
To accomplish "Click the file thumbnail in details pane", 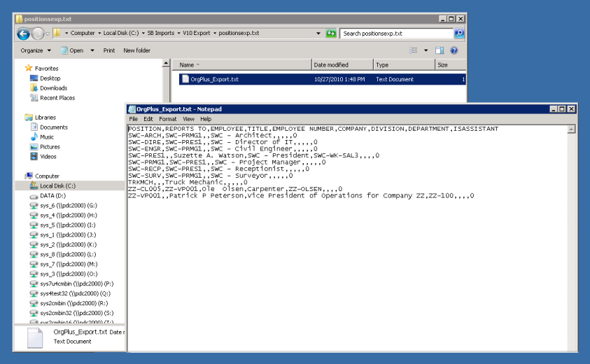I will (35, 337).
